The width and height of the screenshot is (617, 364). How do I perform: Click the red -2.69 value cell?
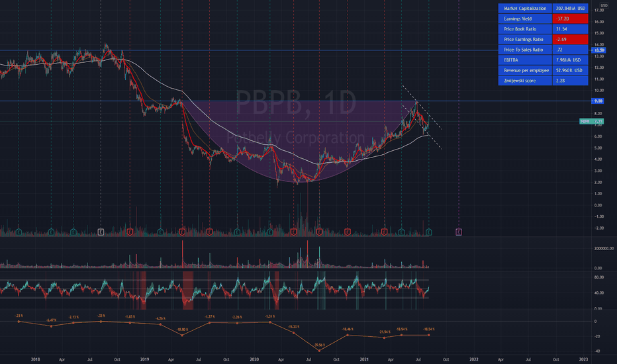570,39
